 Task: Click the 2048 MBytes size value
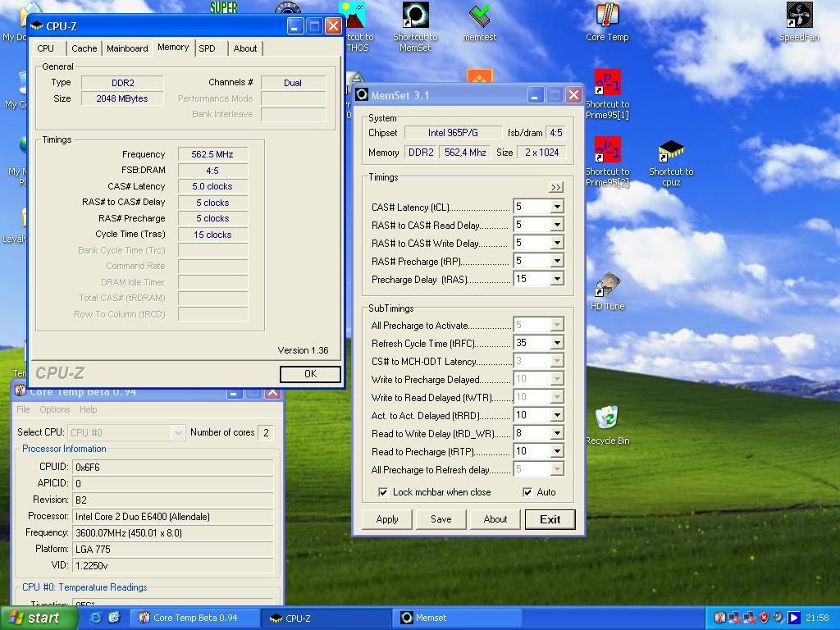(122, 98)
